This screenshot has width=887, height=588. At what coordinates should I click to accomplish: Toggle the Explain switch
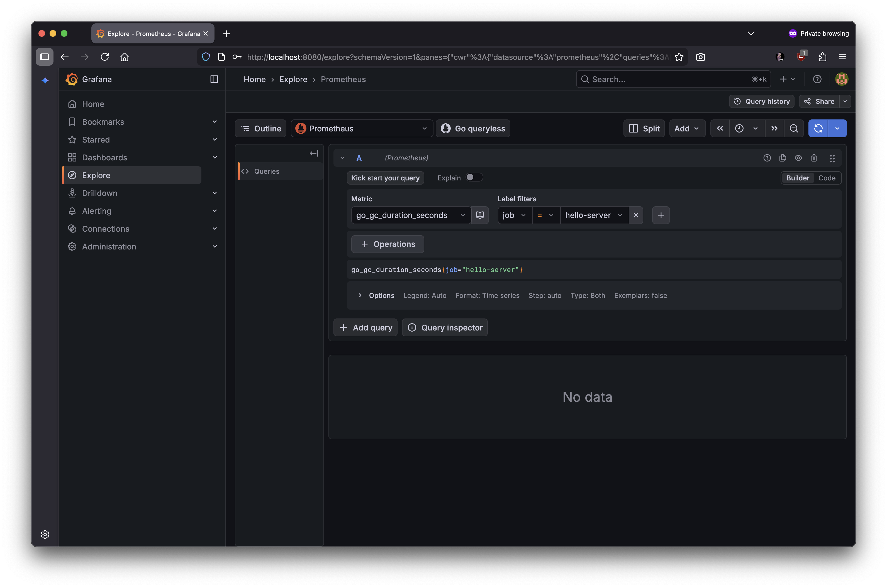click(x=474, y=177)
